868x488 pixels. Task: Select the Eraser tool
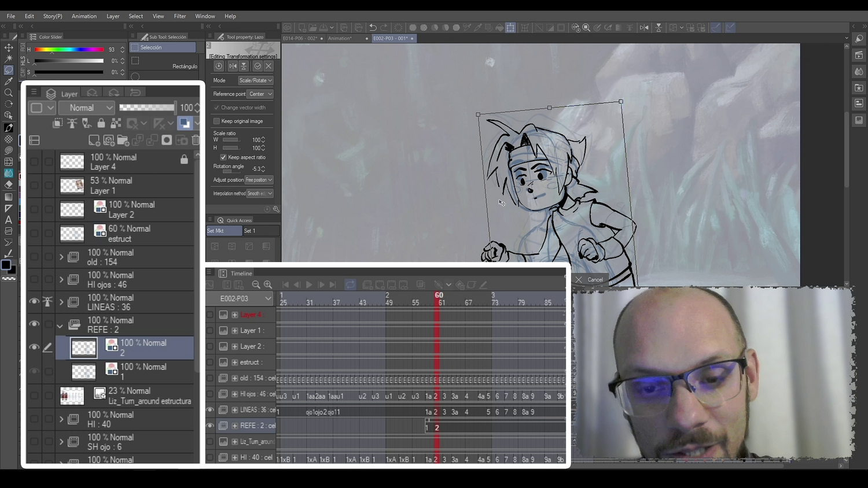point(9,184)
